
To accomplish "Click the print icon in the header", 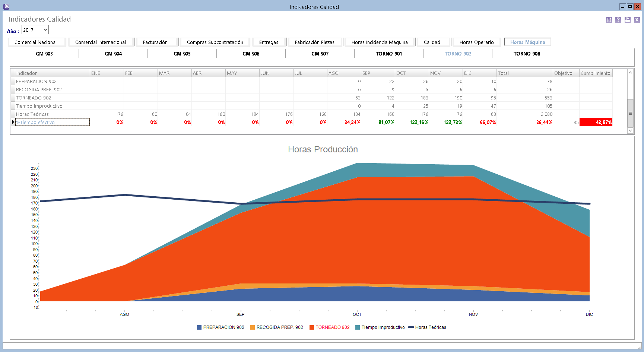I will pyautogui.click(x=628, y=20).
